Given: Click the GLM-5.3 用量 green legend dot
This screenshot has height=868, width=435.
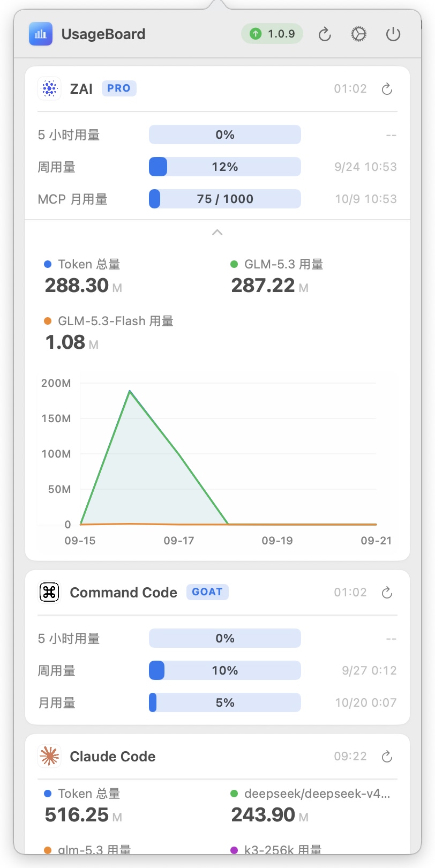Looking at the screenshot, I should (x=234, y=264).
